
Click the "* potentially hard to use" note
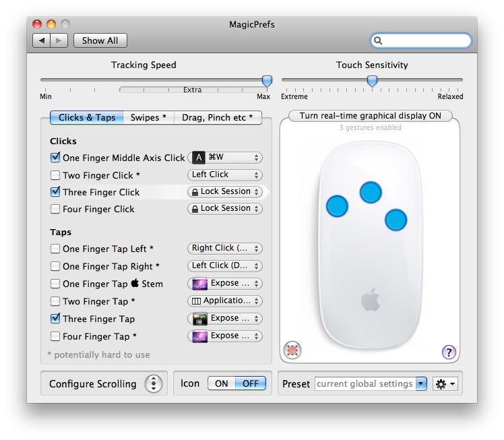(98, 354)
